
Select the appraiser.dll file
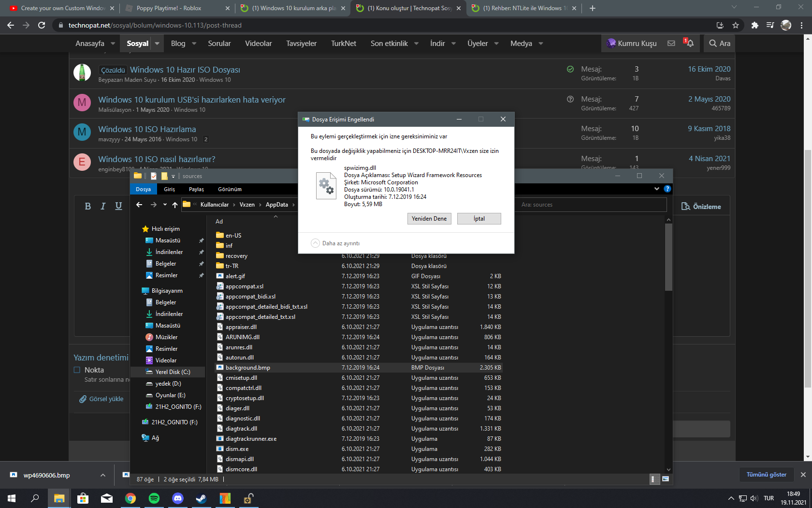click(x=241, y=327)
